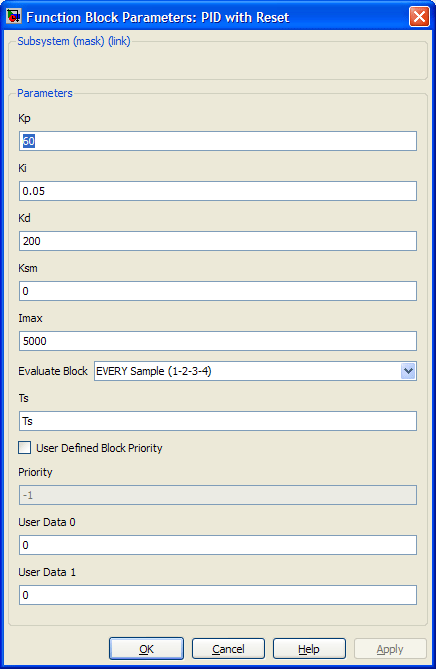
Task: Click the User Defined Block Priority label
Action: click(99, 448)
